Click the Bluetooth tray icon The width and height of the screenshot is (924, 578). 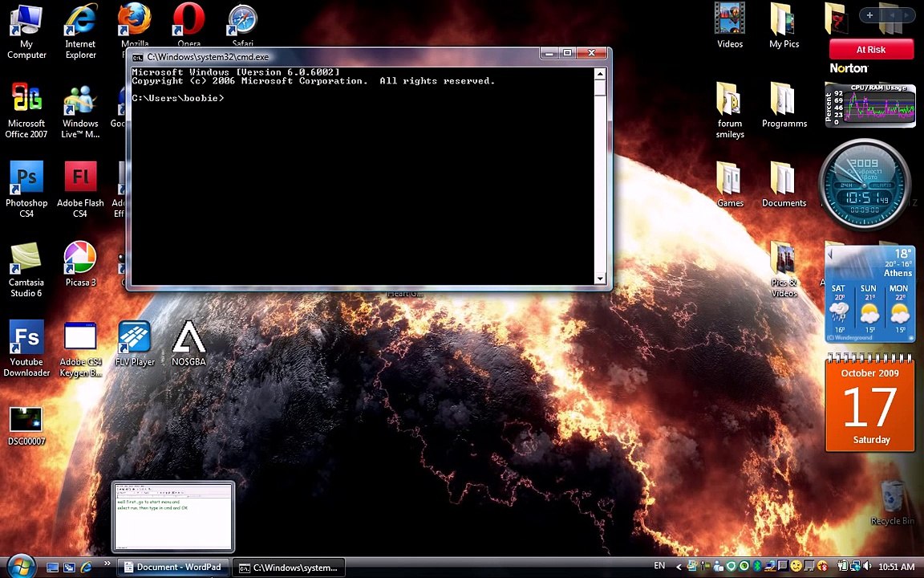(x=758, y=566)
